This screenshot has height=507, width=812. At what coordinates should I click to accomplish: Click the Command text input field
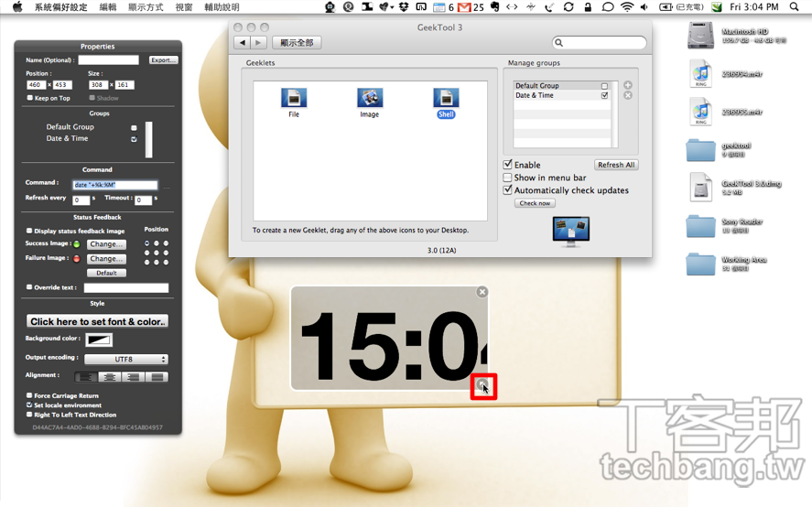[x=114, y=185]
